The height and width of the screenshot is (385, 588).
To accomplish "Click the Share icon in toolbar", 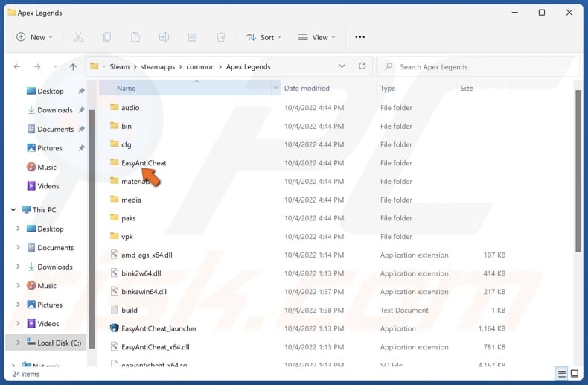I will tap(192, 37).
